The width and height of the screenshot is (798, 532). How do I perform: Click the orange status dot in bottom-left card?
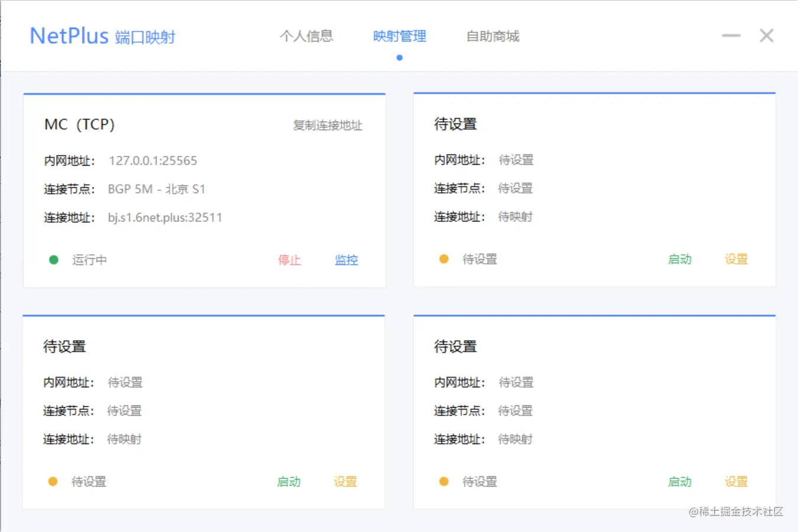click(x=53, y=482)
